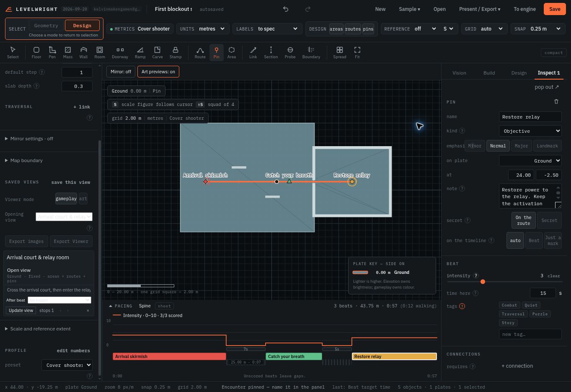This screenshot has height=392, width=571.
Task: Click the Fit view icon
Action: (x=357, y=53)
